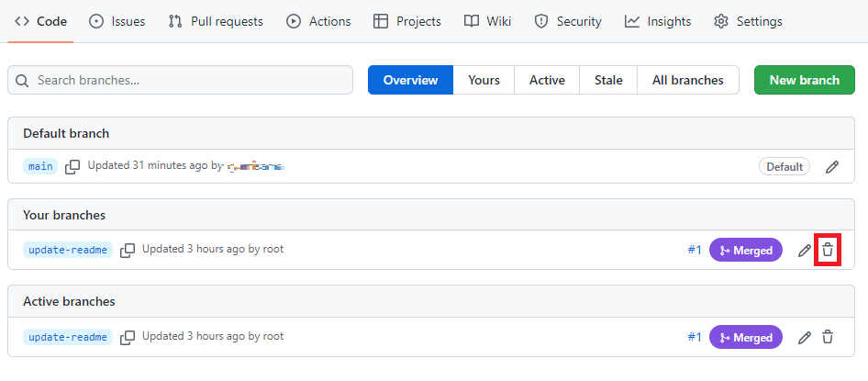Screen dimensions: 868x381
Task: Rename the main branch with pencil icon
Action: (x=832, y=166)
